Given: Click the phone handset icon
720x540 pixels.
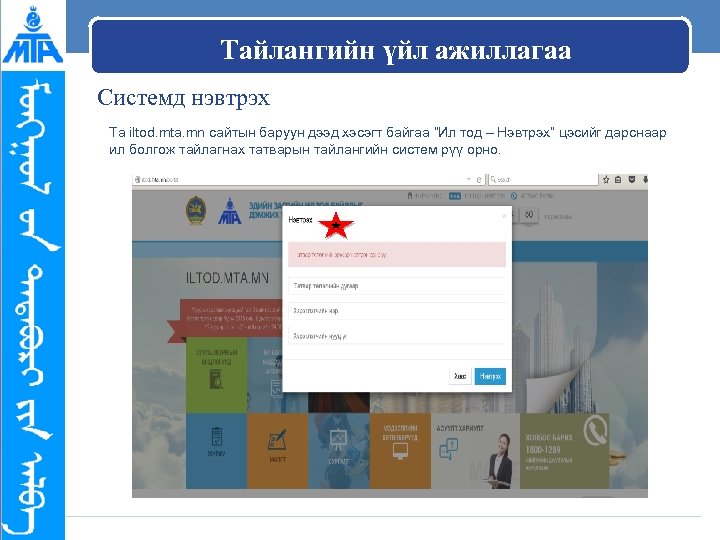Looking at the screenshot, I should click(595, 432).
